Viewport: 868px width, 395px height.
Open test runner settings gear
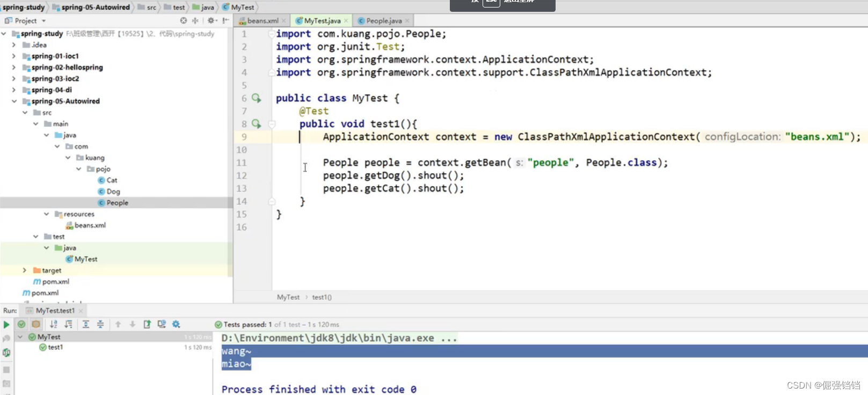176,324
